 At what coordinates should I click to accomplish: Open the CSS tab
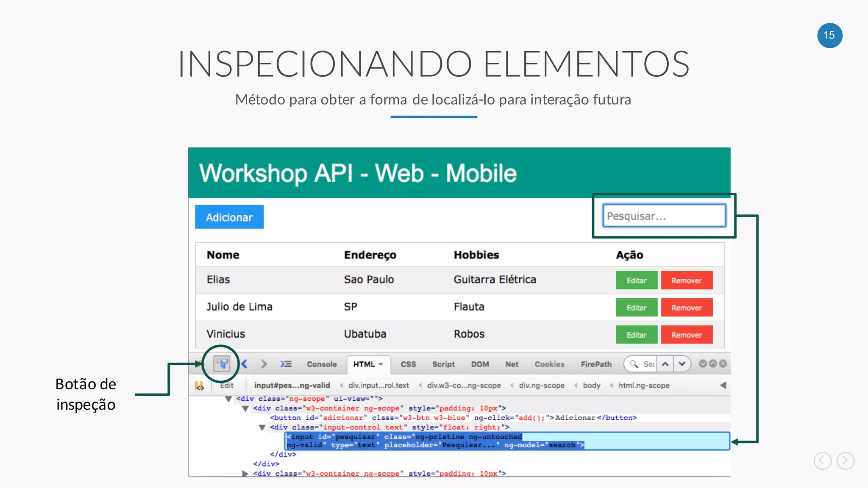pos(408,364)
